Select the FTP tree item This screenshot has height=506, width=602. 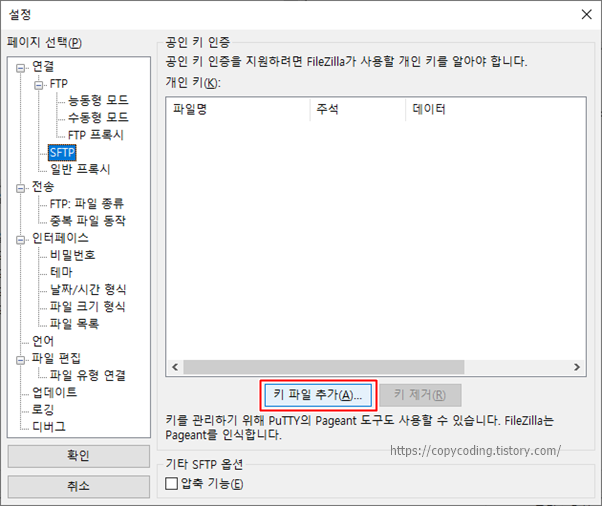(x=59, y=84)
